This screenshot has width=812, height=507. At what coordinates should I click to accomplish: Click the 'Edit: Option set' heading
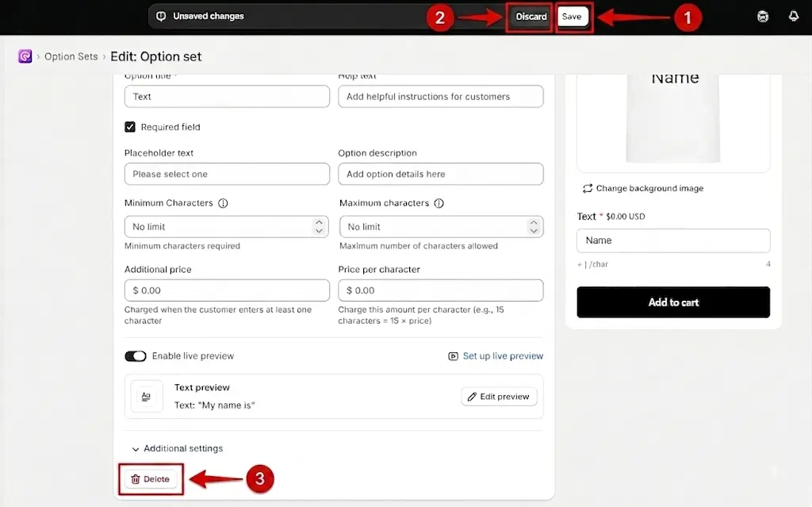(x=156, y=56)
